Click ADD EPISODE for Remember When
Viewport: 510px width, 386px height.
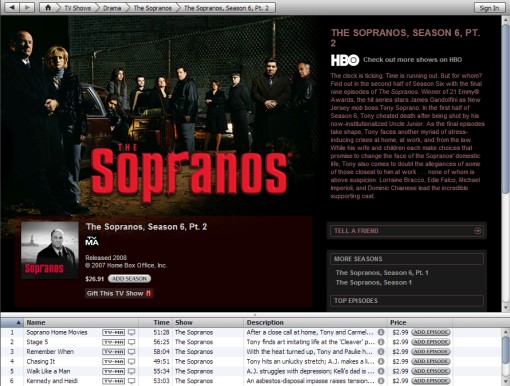pyautogui.click(x=431, y=352)
